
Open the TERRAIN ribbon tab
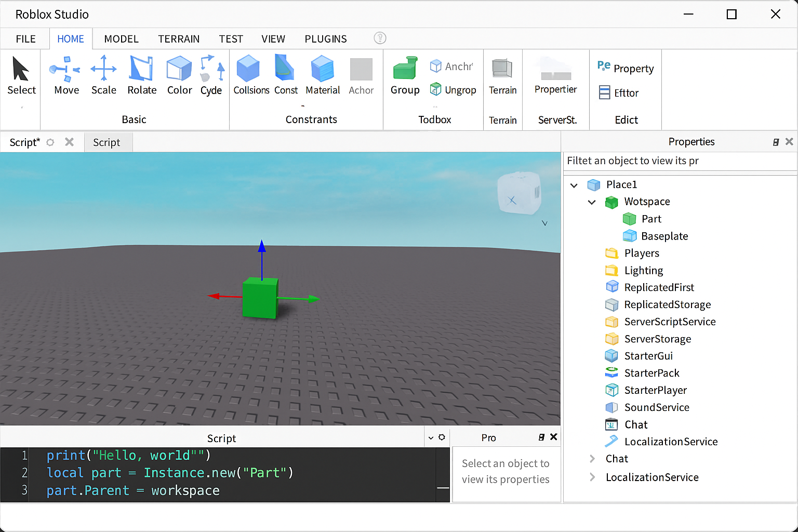click(179, 39)
